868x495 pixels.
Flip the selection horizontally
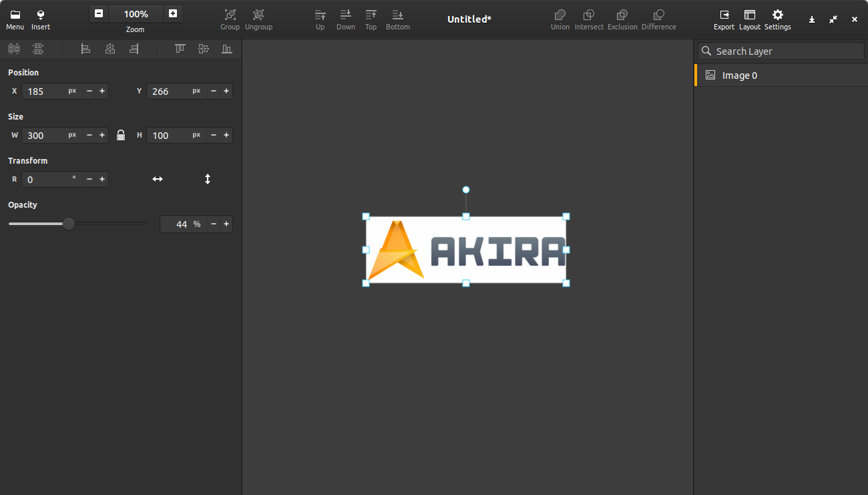pyautogui.click(x=158, y=179)
